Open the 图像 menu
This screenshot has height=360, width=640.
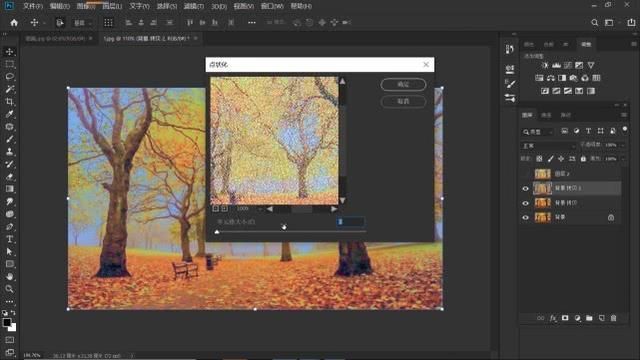(x=85, y=6)
